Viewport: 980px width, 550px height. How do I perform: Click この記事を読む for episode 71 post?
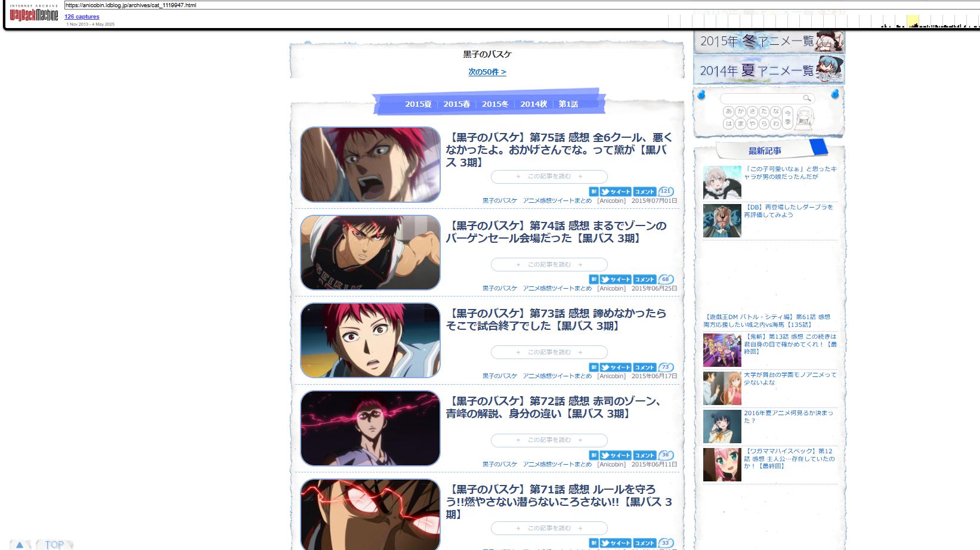[x=549, y=528]
